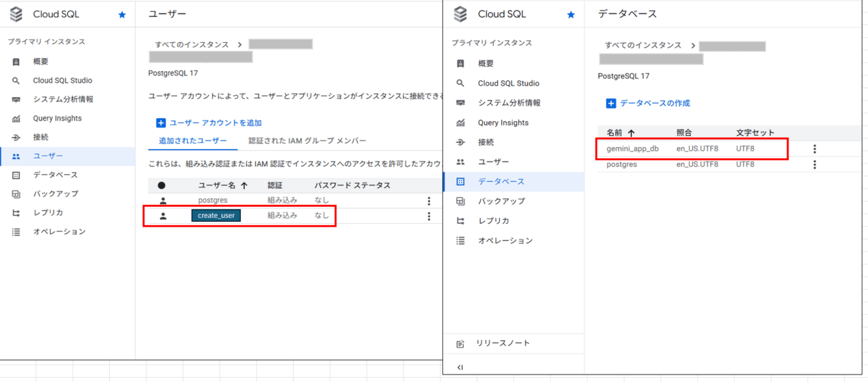The height and width of the screenshot is (382, 868).
Task: Select バックアップ in the left sidebar
Action: tap(56, 194)
